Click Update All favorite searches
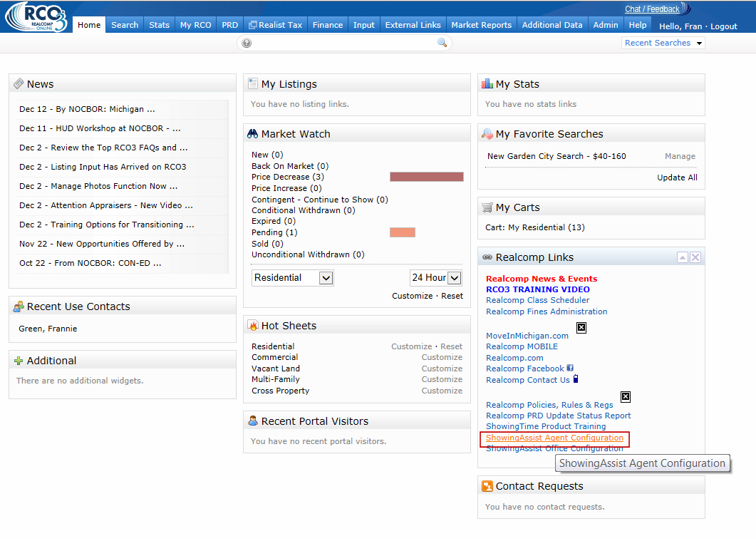 [x=677, y=177]
